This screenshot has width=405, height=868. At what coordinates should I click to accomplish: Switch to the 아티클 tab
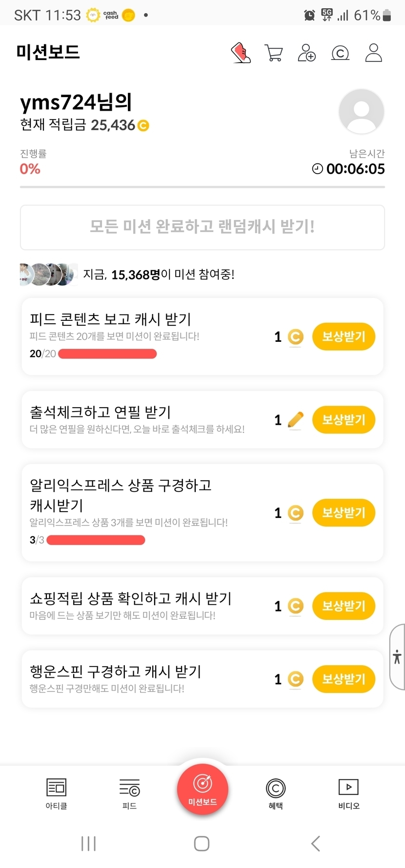pos(56,793)
